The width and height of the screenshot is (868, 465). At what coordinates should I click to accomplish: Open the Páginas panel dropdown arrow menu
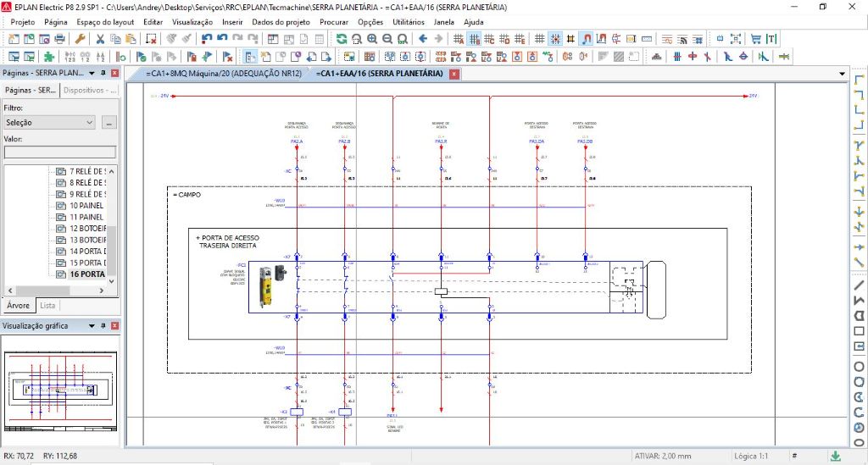click(x=92, y=74)
